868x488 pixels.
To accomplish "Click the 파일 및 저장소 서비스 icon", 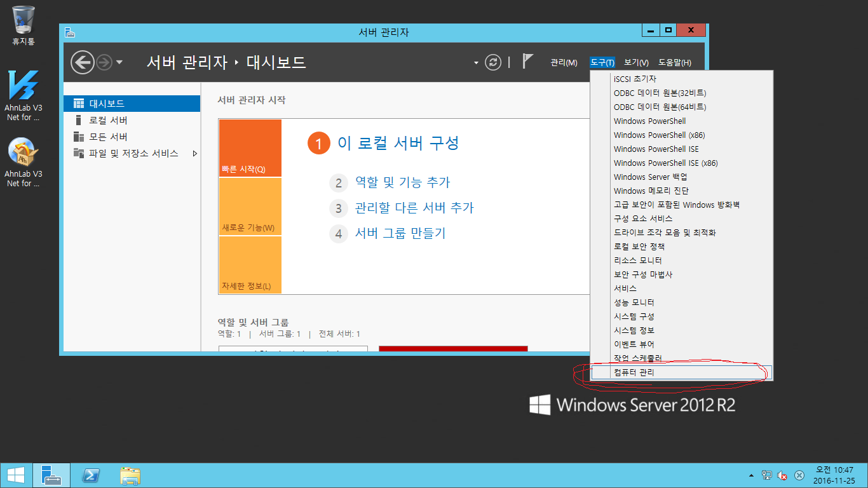I will tap(79, 153).
